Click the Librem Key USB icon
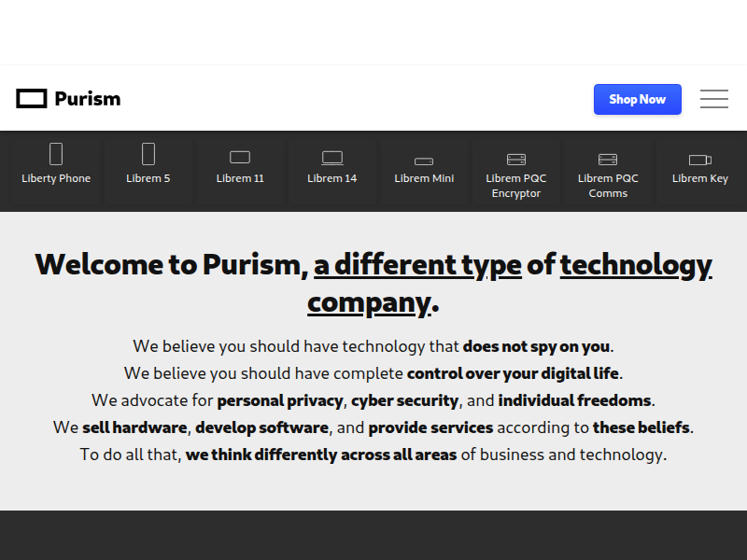The image size is (747, 560). 699,160
